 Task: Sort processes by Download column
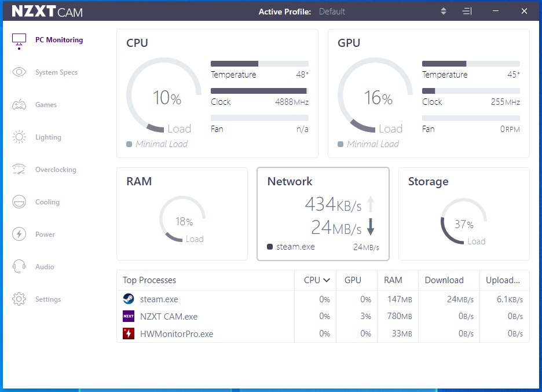coord(444,280)
